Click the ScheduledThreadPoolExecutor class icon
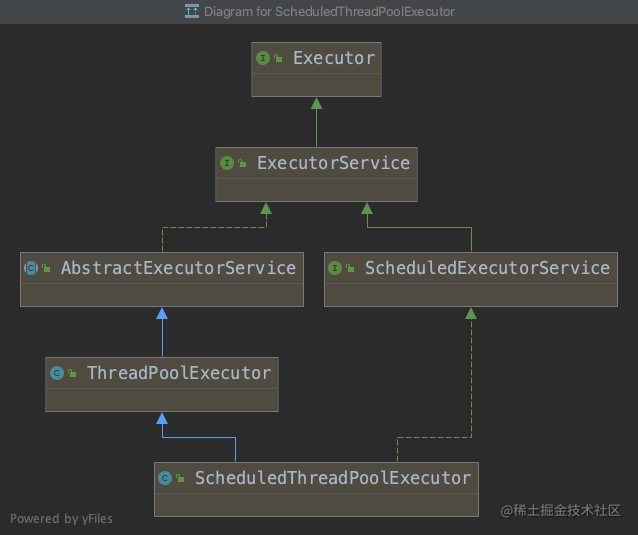This screenshot has height=535, width=638. pyautogui.click(x=165, y=478)
